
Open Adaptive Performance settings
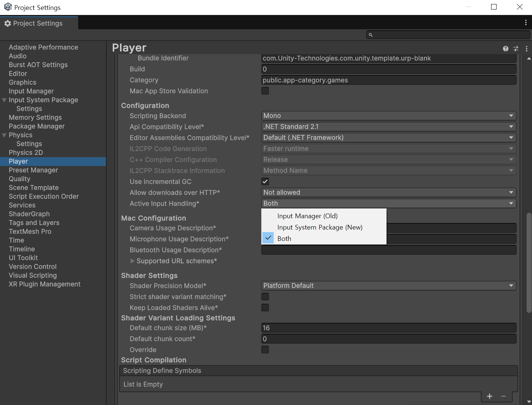(43, 47)
